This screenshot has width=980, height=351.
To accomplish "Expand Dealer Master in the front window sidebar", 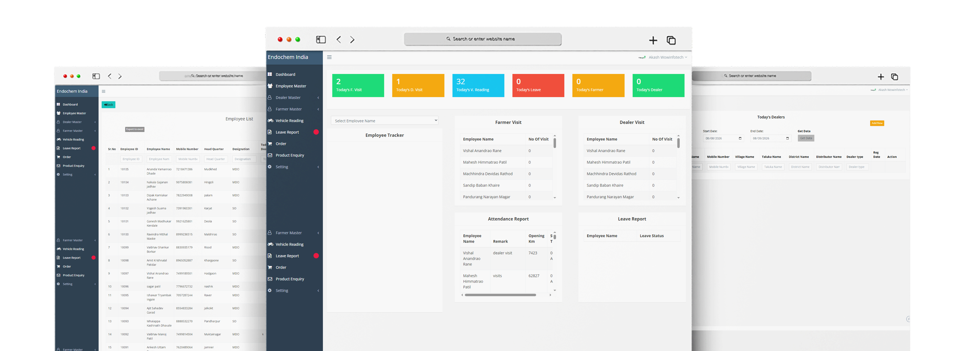I will tap(294, 98).
